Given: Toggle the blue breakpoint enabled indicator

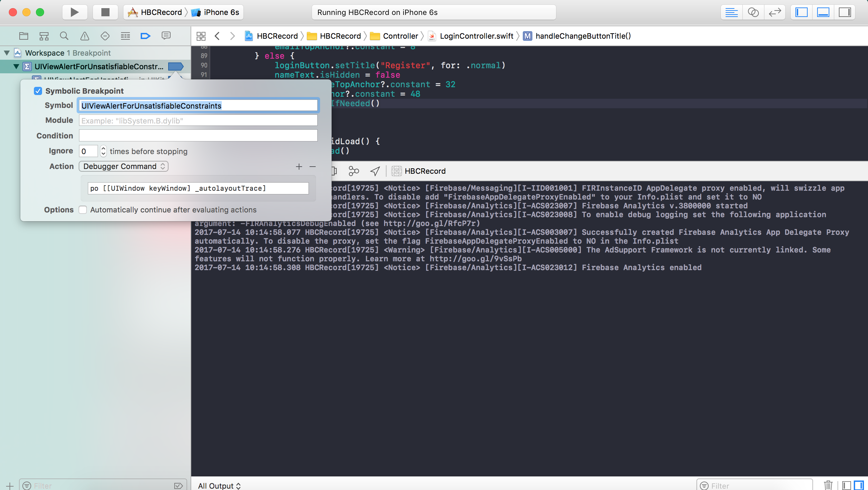Looking at the screenshot, I should coord(176,67).
